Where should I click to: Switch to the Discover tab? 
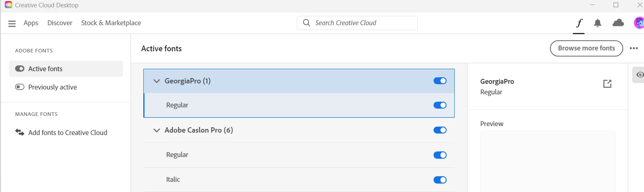coord(60,23)
